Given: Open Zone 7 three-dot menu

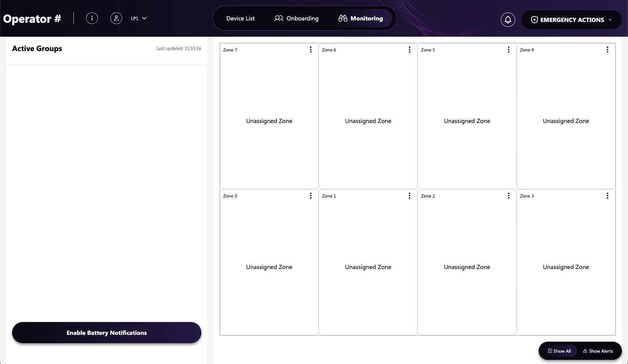Looking at the screenshot, I should 311,50.
